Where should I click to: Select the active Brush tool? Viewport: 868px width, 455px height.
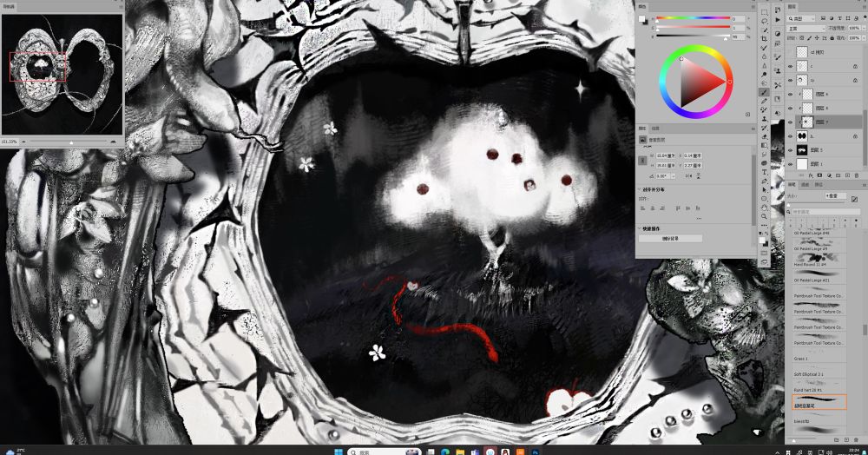[x=764, y=92]
